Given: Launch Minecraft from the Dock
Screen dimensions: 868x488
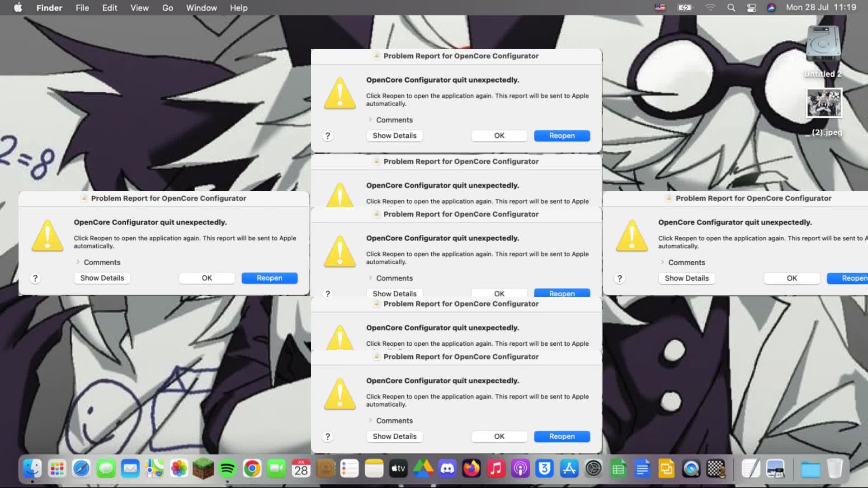Looking at the screenshot, I should (203, 469).
